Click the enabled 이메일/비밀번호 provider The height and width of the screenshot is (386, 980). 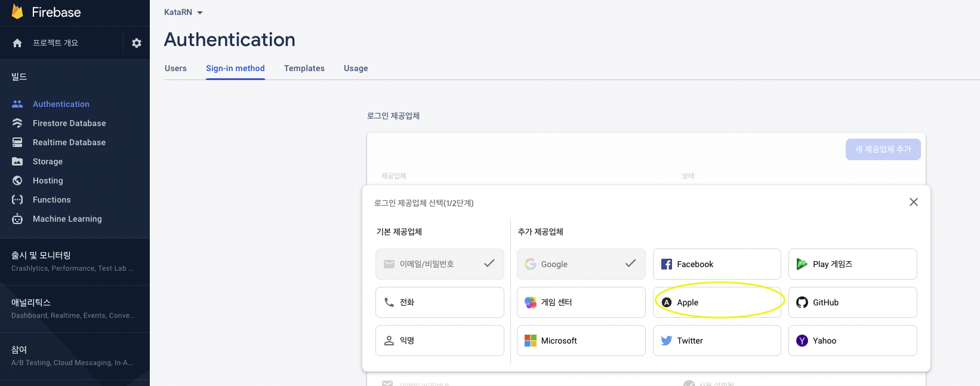pyautogui.click(x=440, y=264)
